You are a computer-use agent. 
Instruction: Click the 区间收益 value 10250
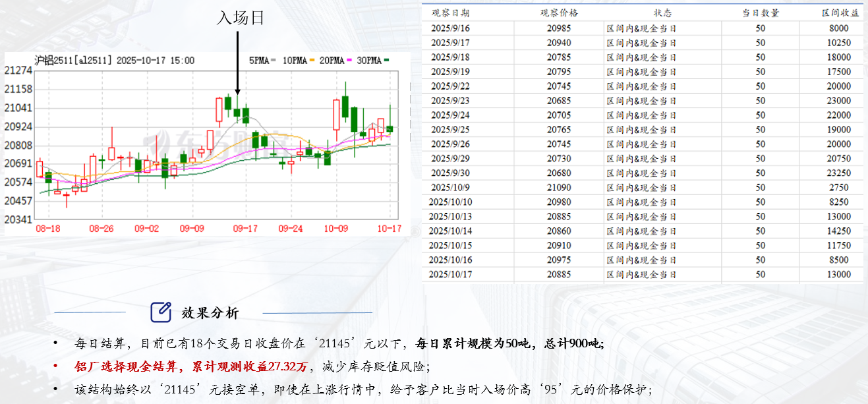click(x=840, y=43)
